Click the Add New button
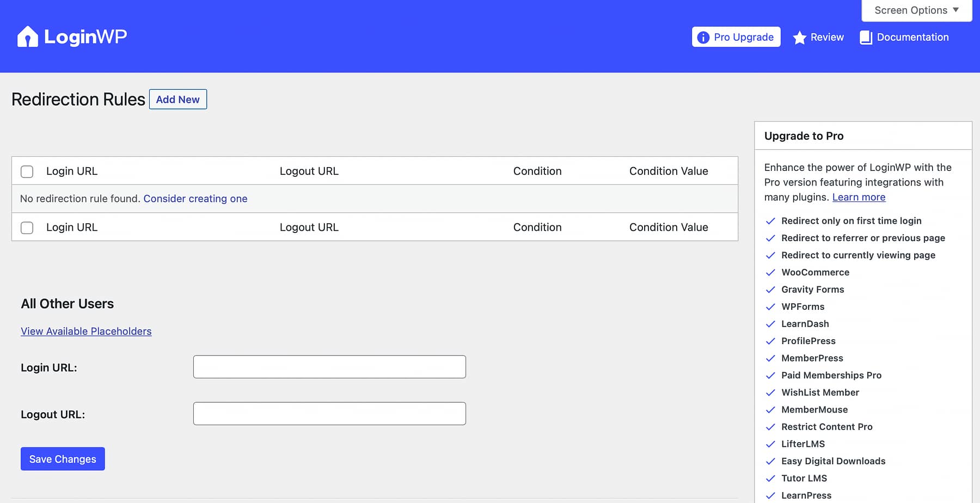Viewport: 980px width, 503px height. (x=177, y=99)
